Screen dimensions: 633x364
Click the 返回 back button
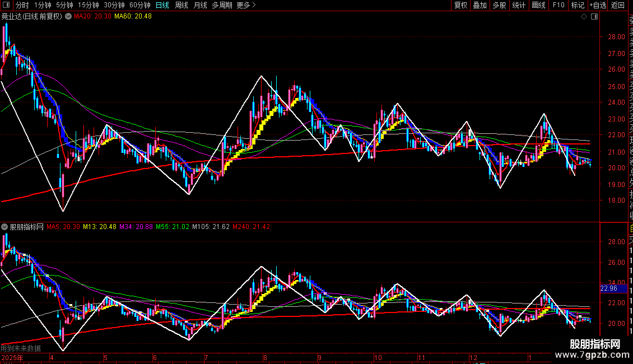coord(618,5)
